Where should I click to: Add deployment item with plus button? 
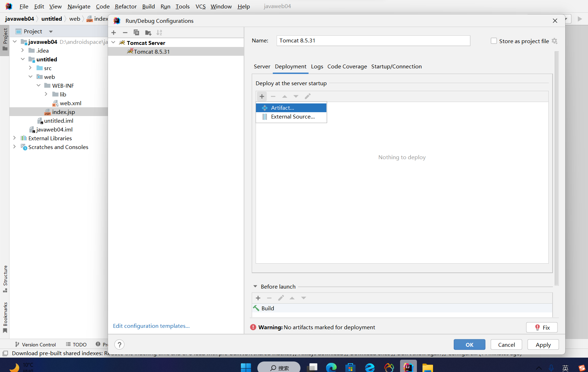262,96
